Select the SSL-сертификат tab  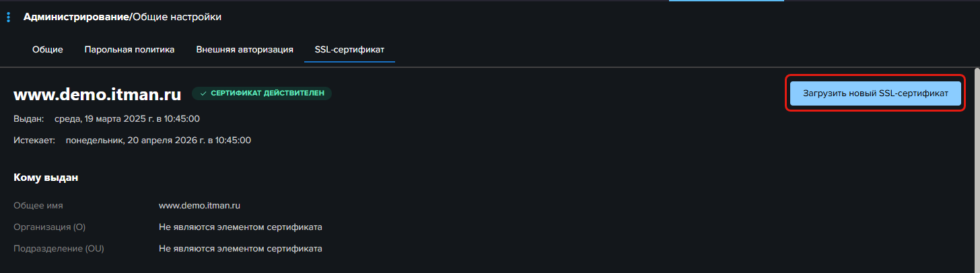(x=349, y=50)
